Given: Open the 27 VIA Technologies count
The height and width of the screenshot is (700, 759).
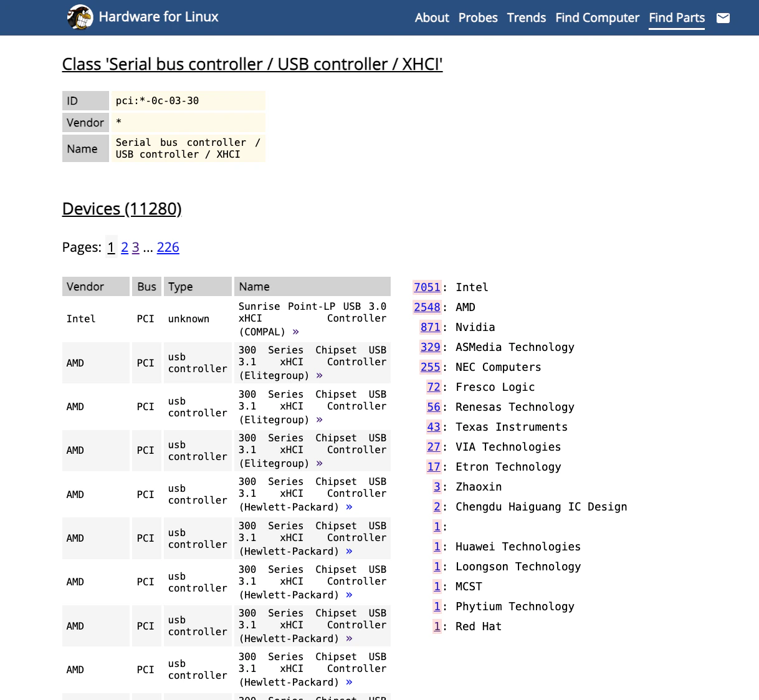Looking at the screenshot, I should click(x=434, y=447).
